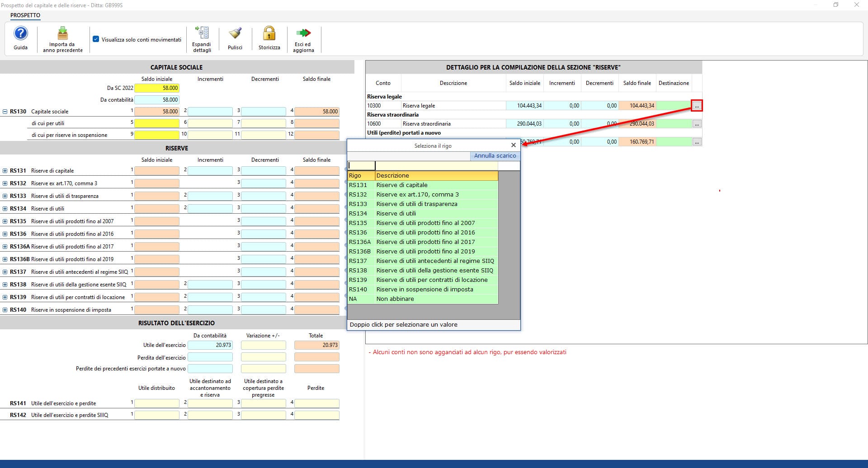This screenshot has width=868, height=468.
Task: Toggle Visualizza solo conti movimentati checkbox
Action: coord(96,39)
